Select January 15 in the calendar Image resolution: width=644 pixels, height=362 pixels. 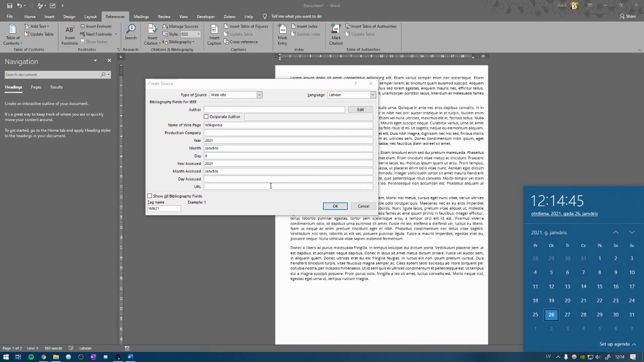point(599,287)
